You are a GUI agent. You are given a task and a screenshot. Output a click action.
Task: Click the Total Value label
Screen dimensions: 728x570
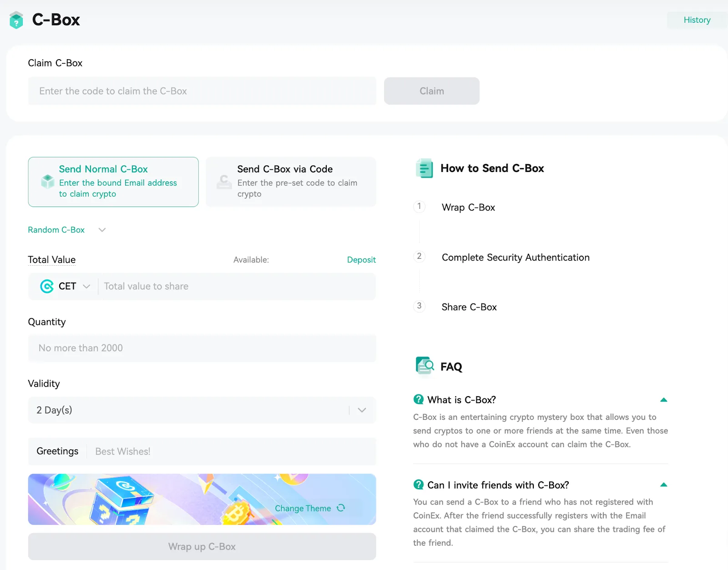tap(52, 260)
